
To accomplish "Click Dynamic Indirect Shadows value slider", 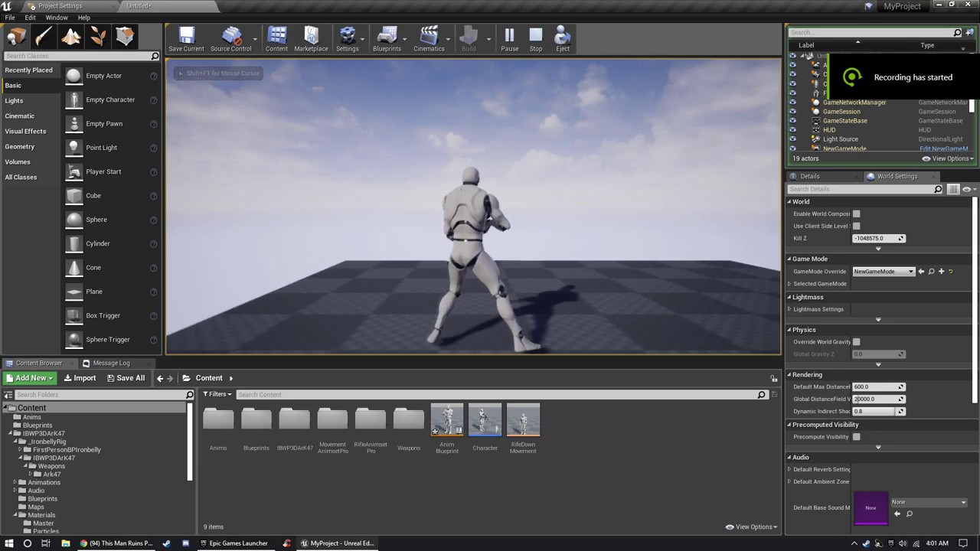I will pyautogui.click(x=878, y=412).
